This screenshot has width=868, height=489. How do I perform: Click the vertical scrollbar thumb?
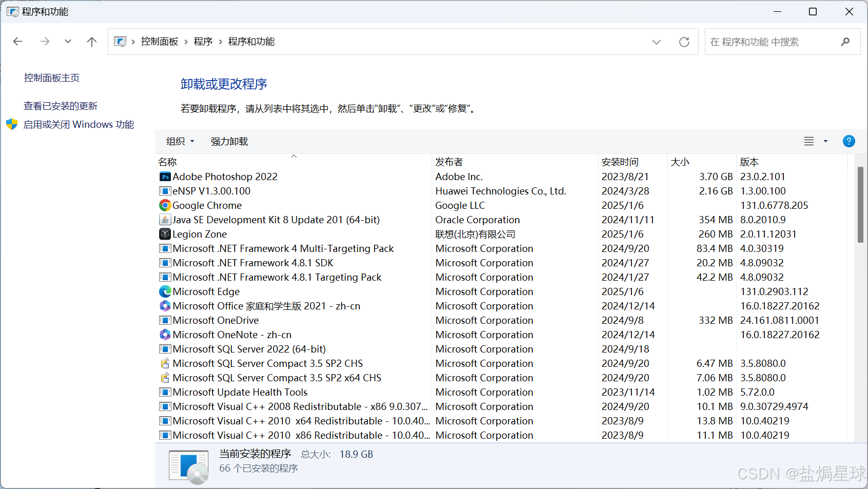(860, 204)
